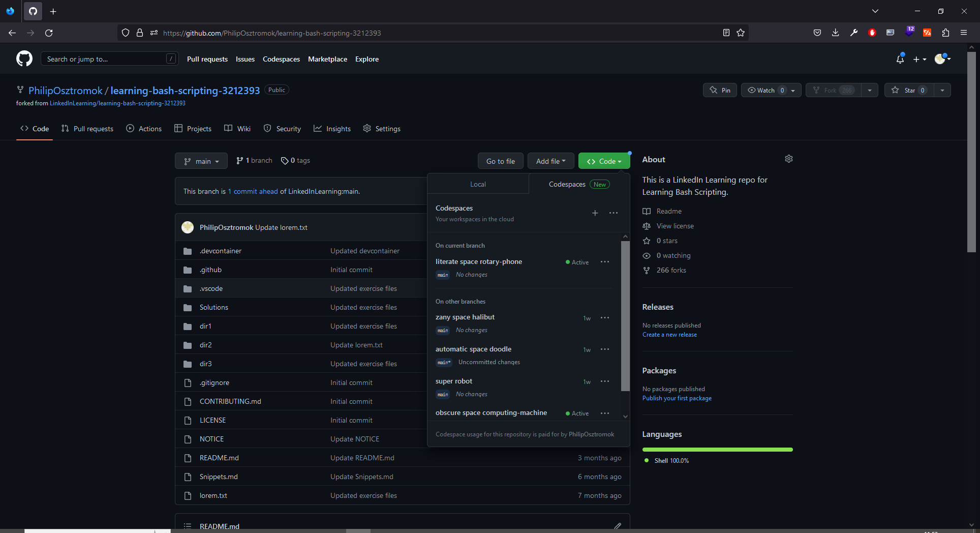
Task: Open README table of contents icon
Action: tap(188, 526)
